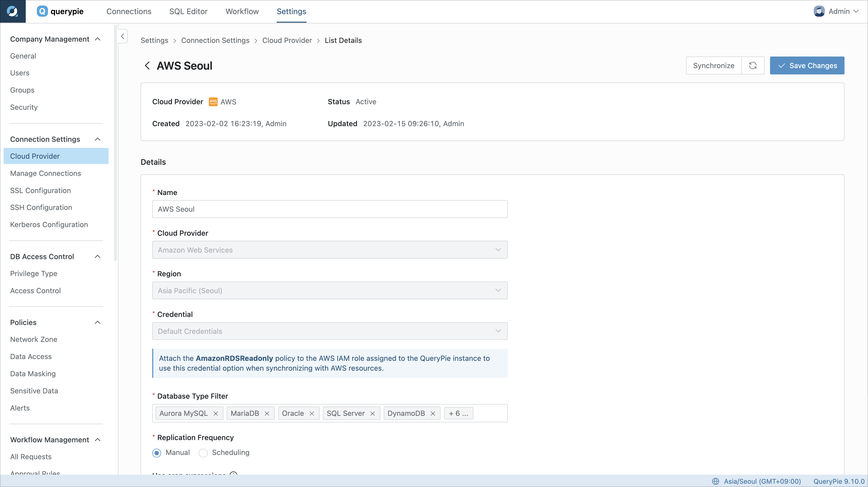Switch to the SQL Editor tab
This screenshot has width=868, height=487.
[x=188, y=11]
